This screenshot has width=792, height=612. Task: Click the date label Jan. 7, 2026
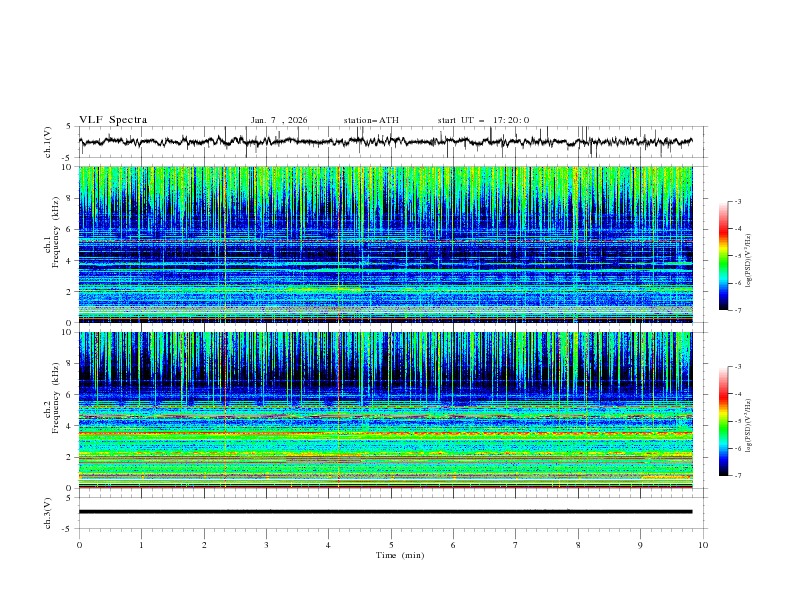point(279,120)
